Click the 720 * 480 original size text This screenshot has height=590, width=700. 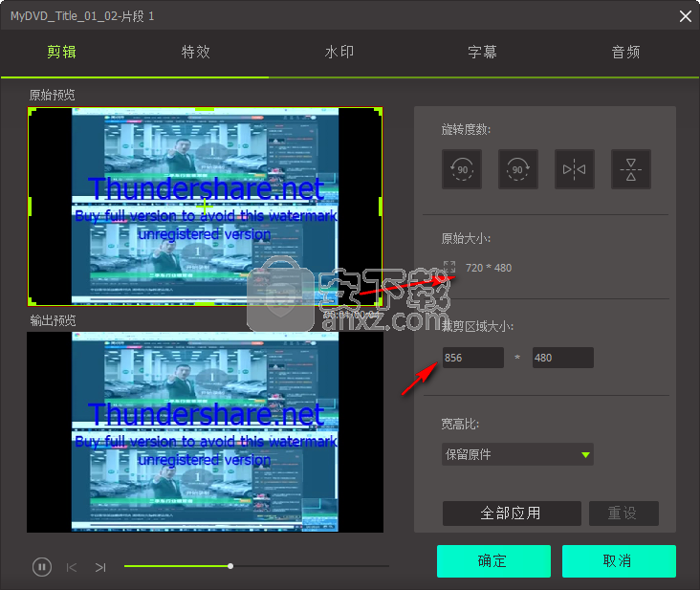click(489, 268)
